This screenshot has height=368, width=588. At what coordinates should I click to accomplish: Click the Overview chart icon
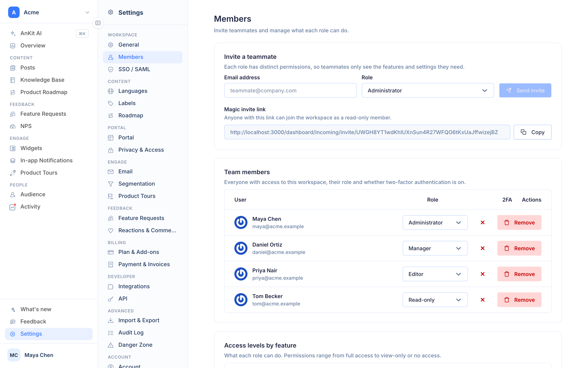pyautogui.click(x=13, y=46)
